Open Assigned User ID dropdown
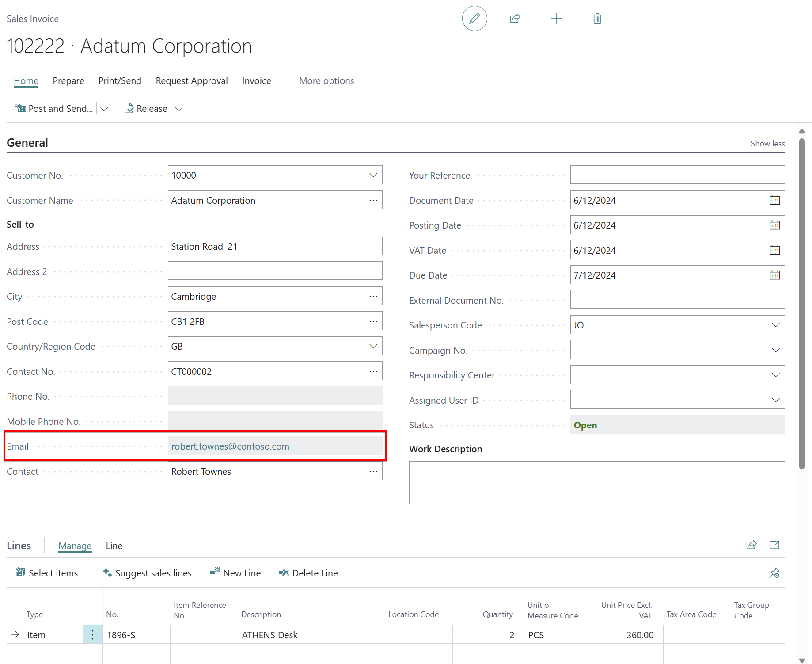 pos(775,400)
